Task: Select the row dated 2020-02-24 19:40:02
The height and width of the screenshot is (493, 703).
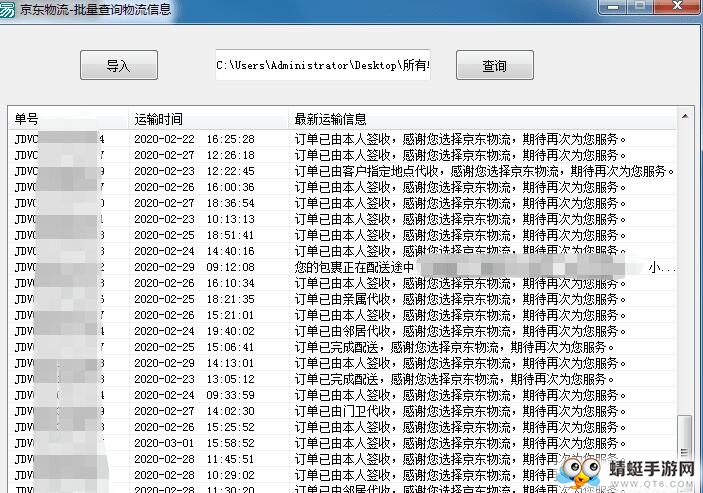Action: tap(343, 331)
